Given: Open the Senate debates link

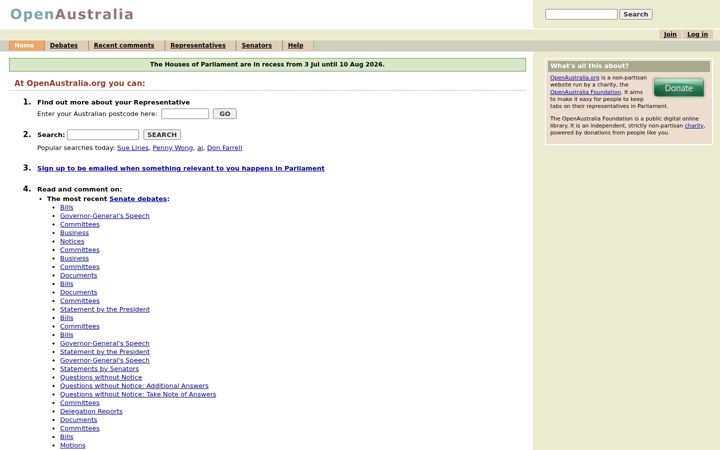Looking at the screenshot, I should [x=138, y=199].
